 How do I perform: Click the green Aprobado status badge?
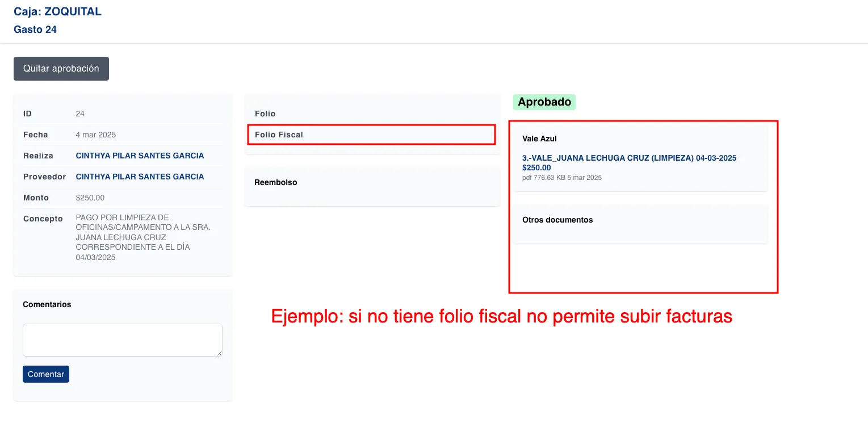(x=544, y=102)
